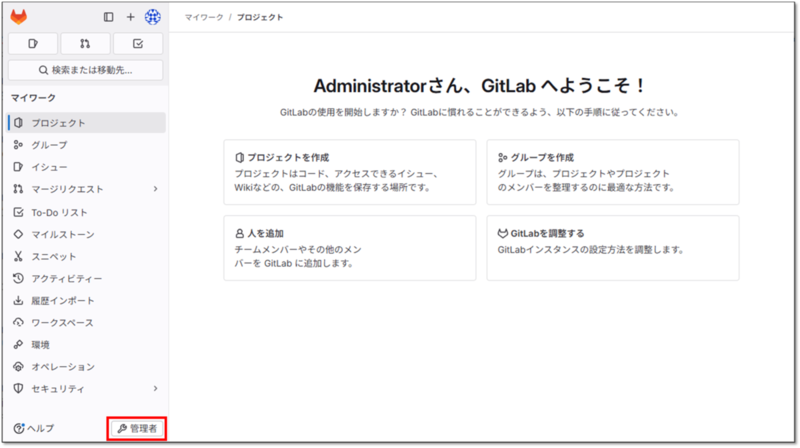Screen dimensions: 800x448
Task: Click the マイワーク breadcrumb link
Action: (204, 17)
